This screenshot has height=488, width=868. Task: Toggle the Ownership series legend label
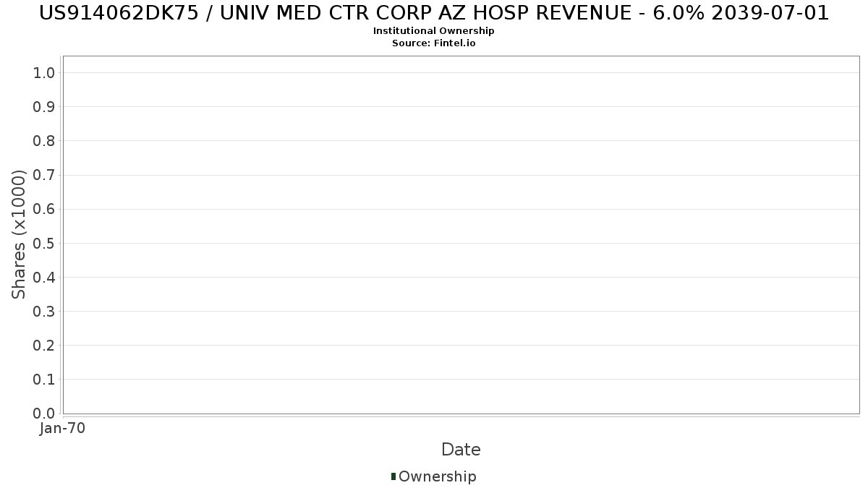[437, 476]
